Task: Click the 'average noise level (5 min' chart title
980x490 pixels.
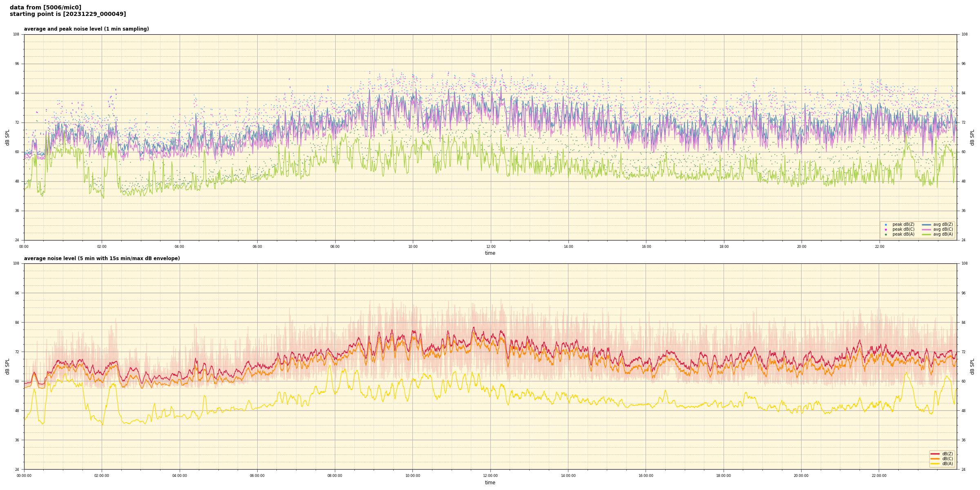Action: pyautogui.click(x=102, y=258)
